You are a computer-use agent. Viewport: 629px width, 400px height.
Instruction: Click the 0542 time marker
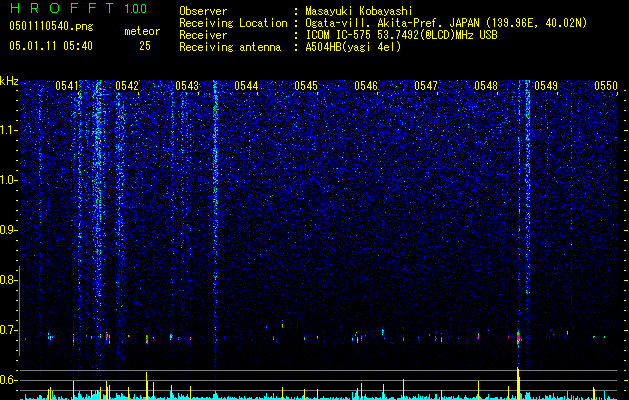click(x=127, y=86)
